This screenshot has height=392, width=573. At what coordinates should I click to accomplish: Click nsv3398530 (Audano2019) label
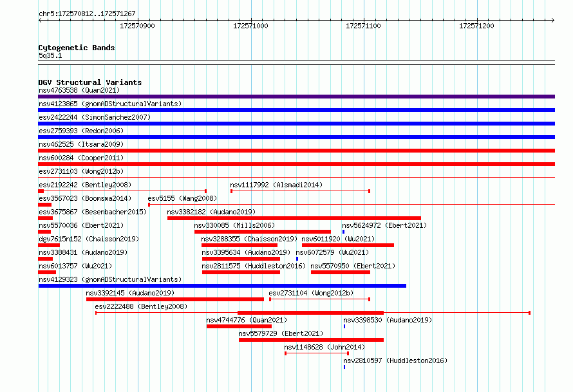tap(388, 320)
